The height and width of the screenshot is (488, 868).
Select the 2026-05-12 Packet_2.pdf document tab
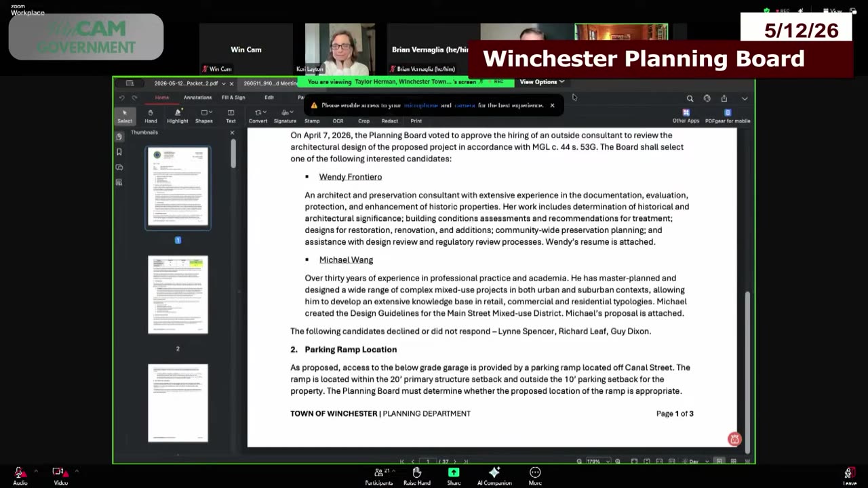[x=186, y=83]
